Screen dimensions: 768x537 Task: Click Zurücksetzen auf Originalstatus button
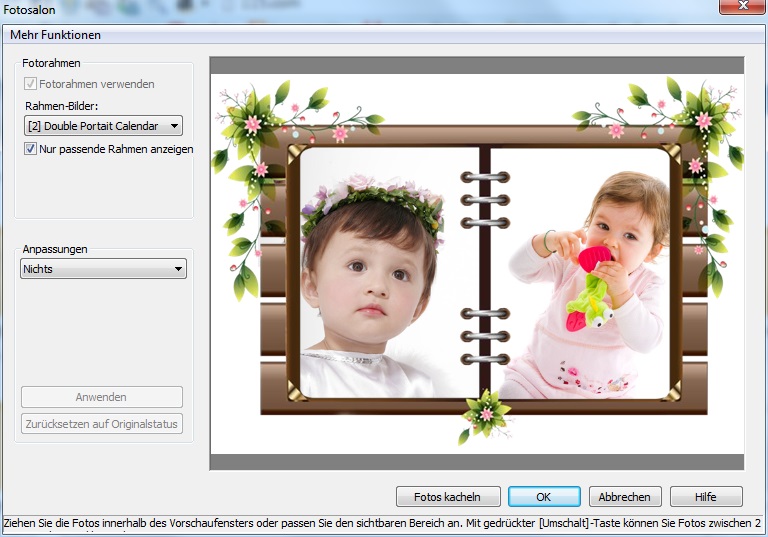(x=102, y=424)
